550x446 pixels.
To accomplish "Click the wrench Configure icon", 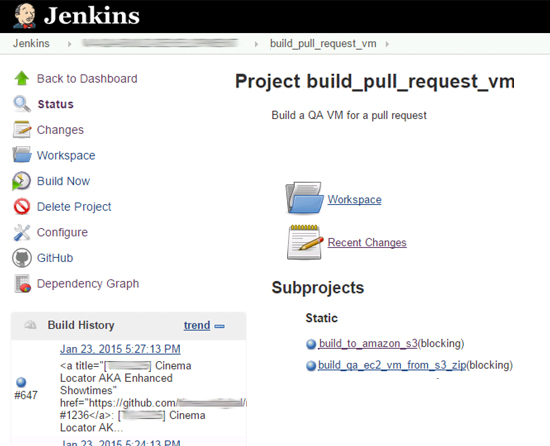I will pos(22,232).
